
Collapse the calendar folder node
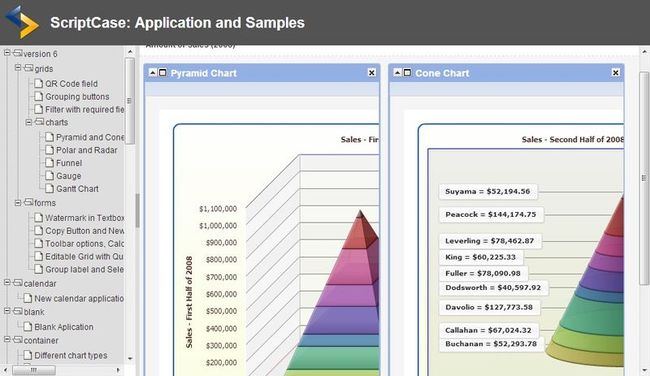coord(7,282)
